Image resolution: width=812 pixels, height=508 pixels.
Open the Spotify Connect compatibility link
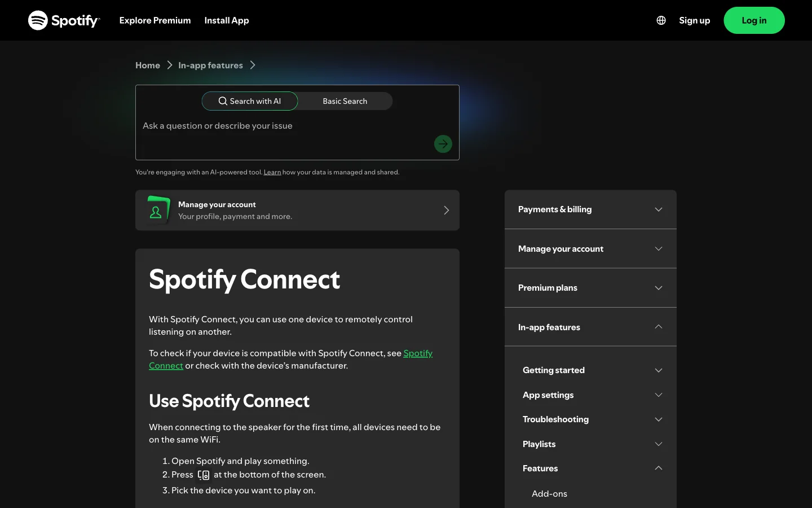point(418,353)
